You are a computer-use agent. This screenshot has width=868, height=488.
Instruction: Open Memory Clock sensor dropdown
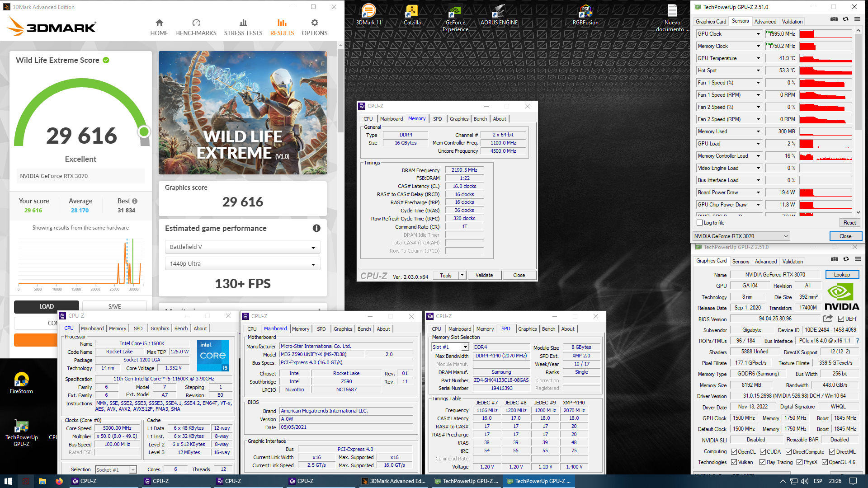tap(758, 46)
